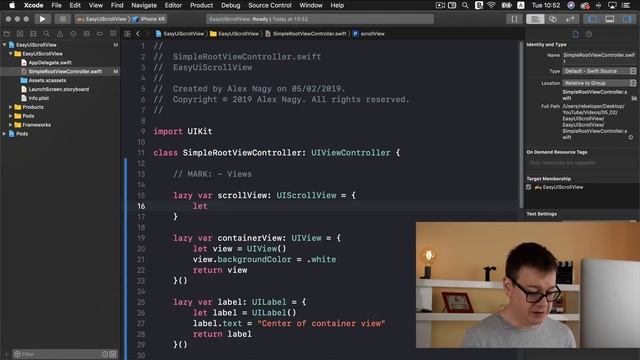
Task: Show the Project navigator folder icon
Action: click(x=7, y=34)
